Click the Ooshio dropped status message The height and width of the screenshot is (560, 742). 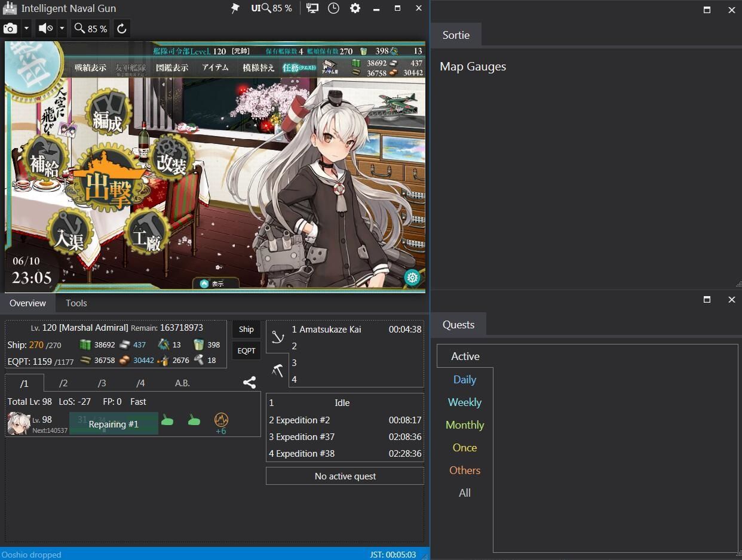coord(32,555)
